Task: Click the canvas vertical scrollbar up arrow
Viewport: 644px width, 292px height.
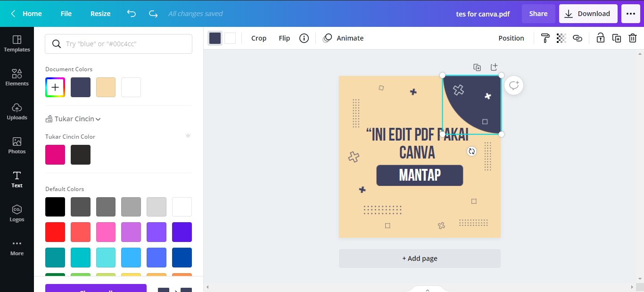Action: point(639,53)
